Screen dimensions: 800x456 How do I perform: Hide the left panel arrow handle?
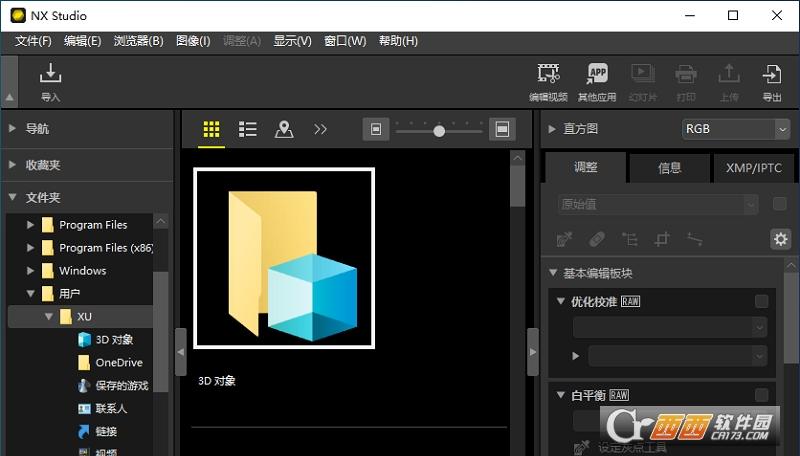(x=180, y=352)
